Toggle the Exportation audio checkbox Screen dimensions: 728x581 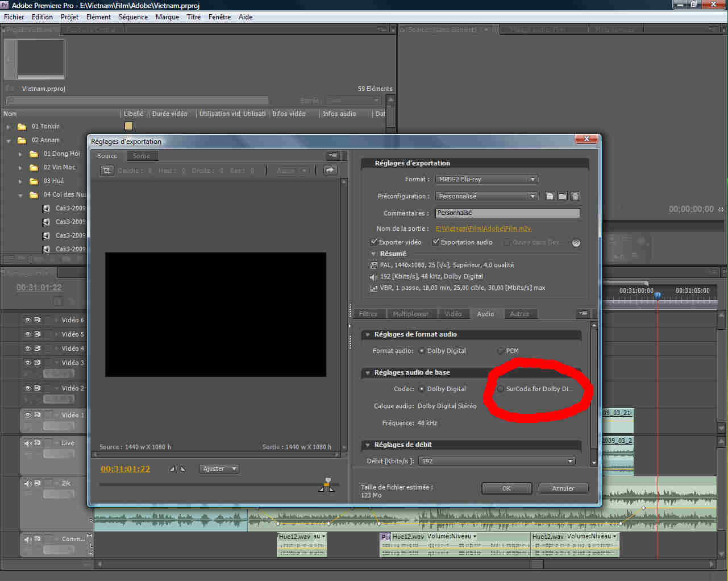coord(436,242)
